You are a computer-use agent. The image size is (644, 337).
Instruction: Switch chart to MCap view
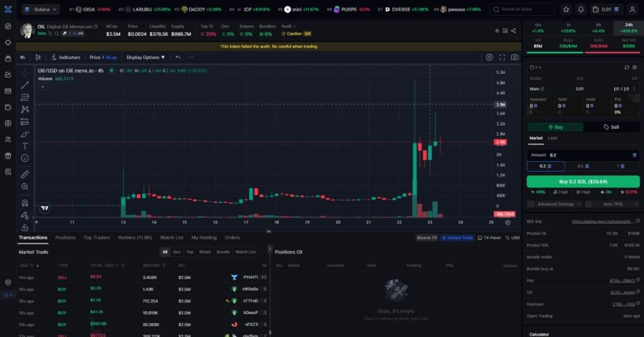point(111,57)
